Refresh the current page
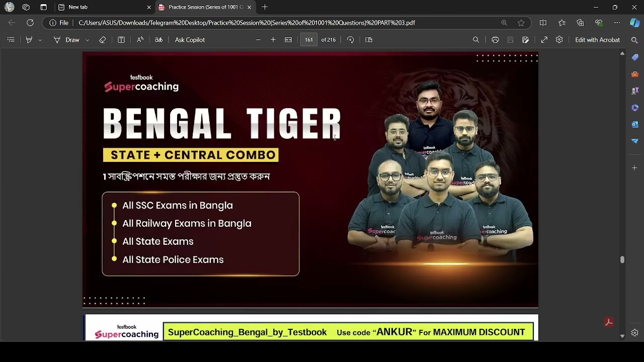The width and height of the screenshot is (644, 362). 30,23
